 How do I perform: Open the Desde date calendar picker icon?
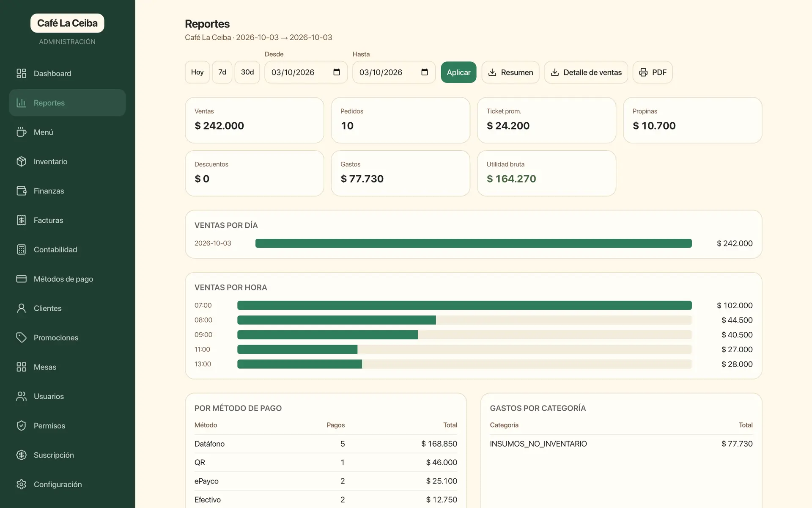coord(337,72)
